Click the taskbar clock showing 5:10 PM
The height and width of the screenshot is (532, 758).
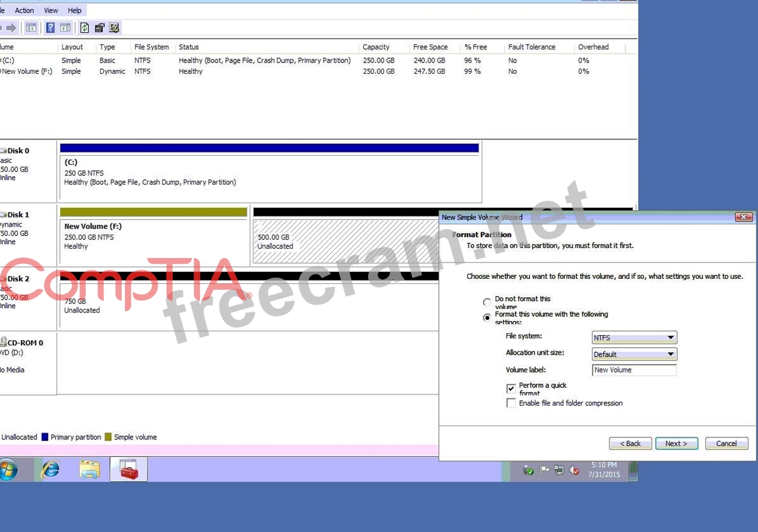pyautogui.click(x=604, y=470)
